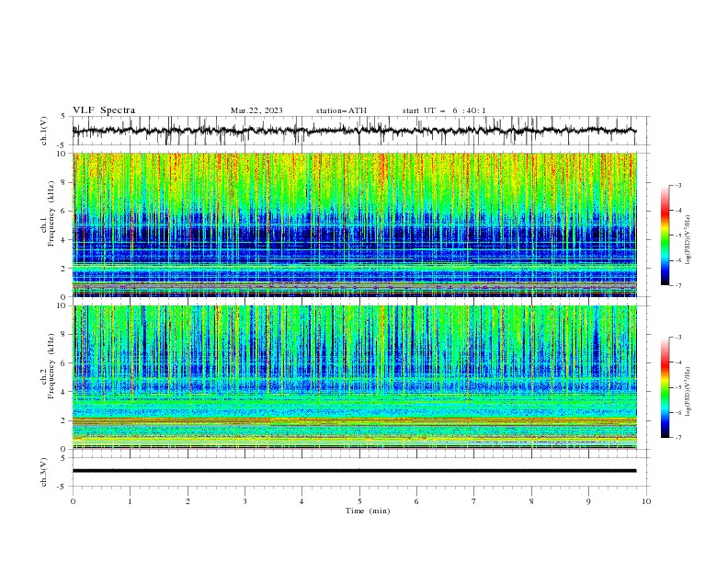Viewport: 728px width, 563px height.
Task: Click the time axis tick label '10'
Action: pyautogui.click(x=646, y=501)
